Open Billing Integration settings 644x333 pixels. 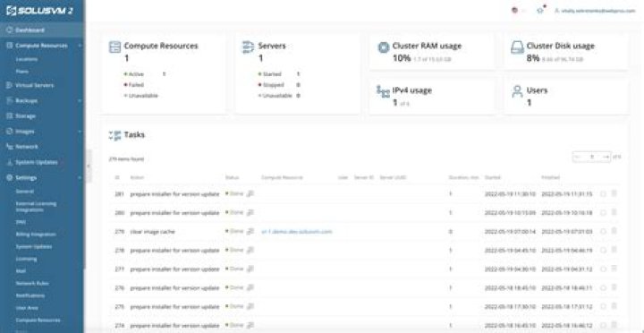click(36, 234)
